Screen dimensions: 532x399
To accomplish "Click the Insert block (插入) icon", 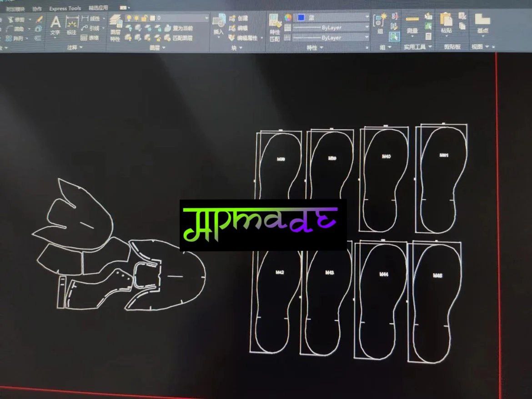I will click(x=219, y=25).
